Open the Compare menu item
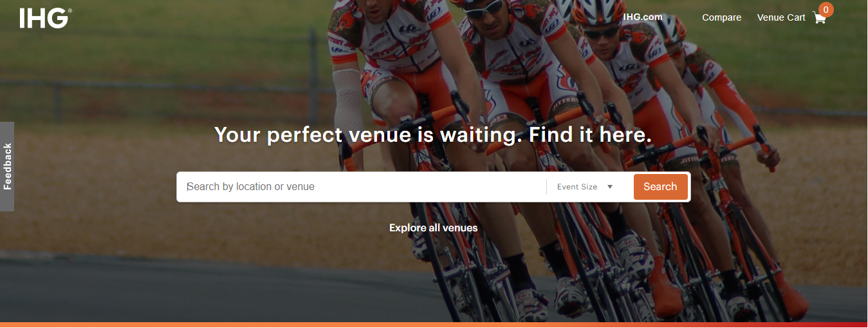 click(x=722, y=18)
